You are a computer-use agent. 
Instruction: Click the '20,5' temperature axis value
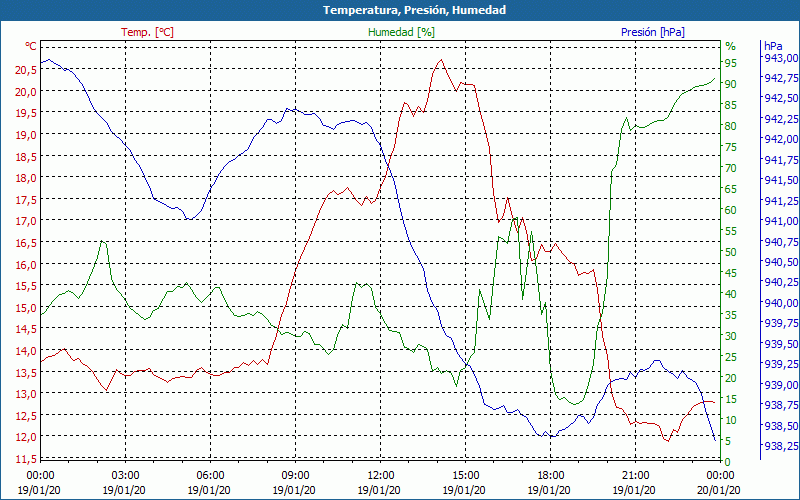pyautogui.click(x=26, y=70)
